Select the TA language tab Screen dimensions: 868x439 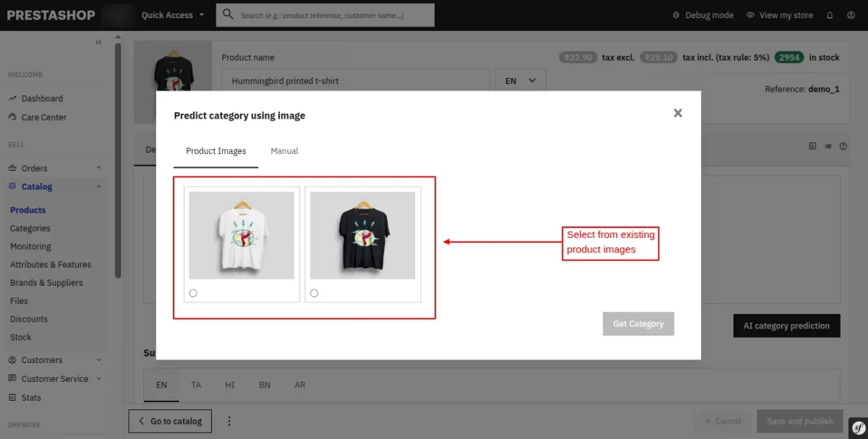195,385
